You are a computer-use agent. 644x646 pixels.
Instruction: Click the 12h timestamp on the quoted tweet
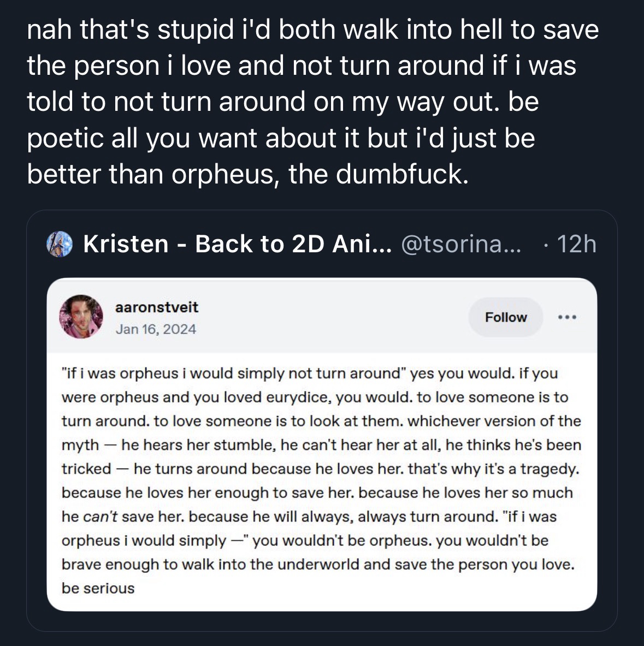pos(576,244)
